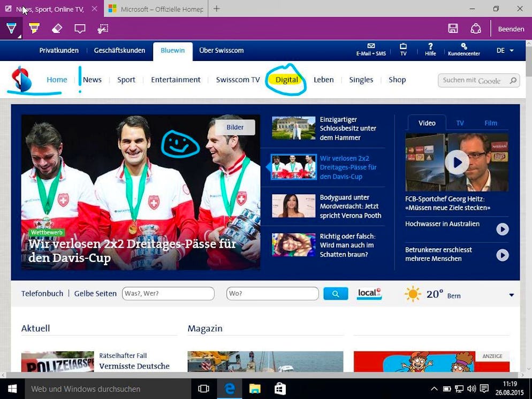Click the Swisscom logo
Image resolution: width=532 pixels, height=399 pixels.
click(21, 79)
